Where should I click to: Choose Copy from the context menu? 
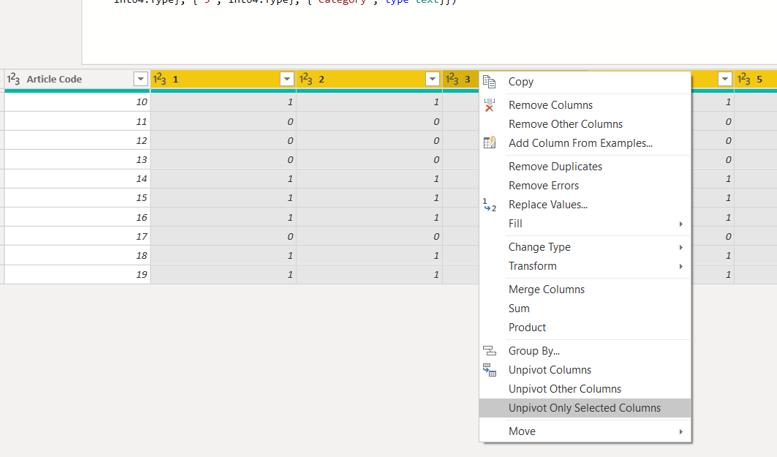coord(585,82)
